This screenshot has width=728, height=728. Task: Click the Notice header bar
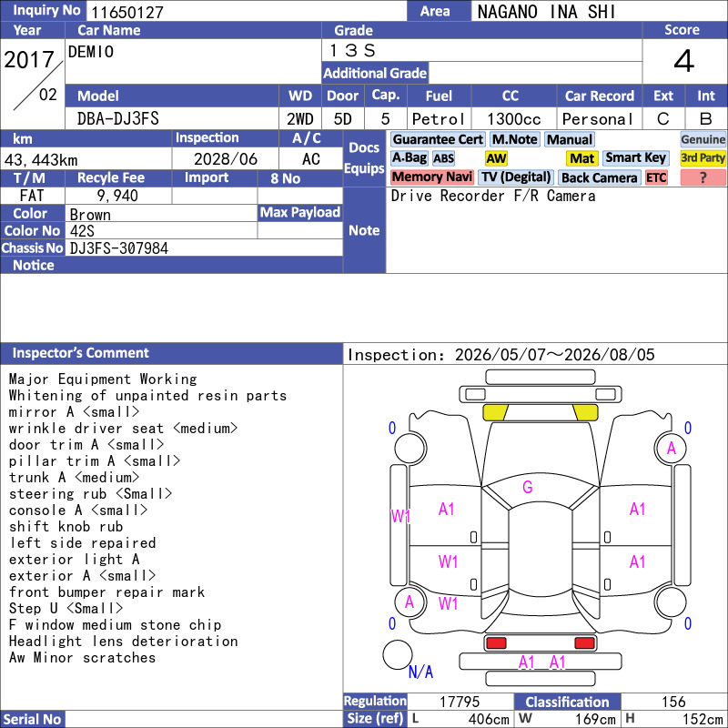(171, 265)
